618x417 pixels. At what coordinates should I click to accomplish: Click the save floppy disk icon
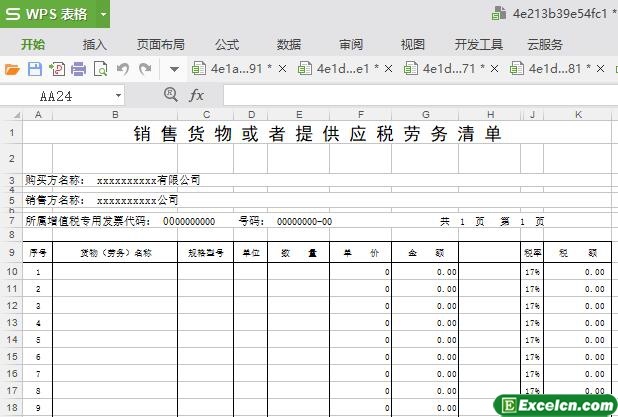pyautogui.click(x=35, y=69)
